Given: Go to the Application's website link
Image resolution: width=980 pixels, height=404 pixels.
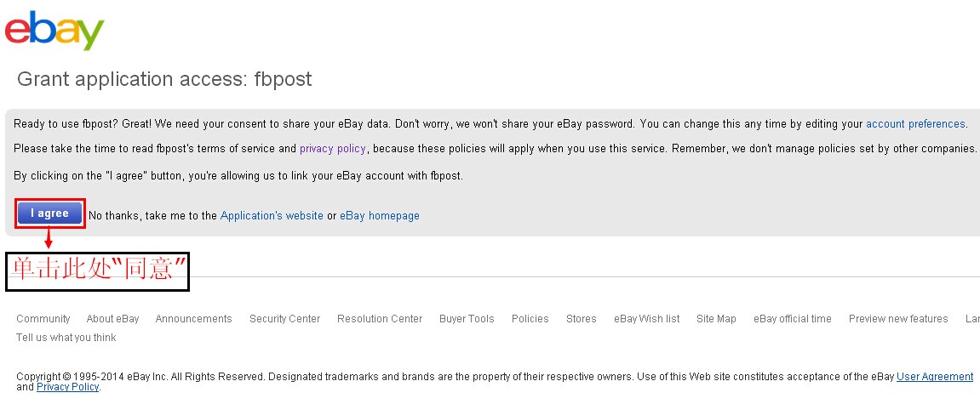Looking at the screenshot, I should 272,216.
